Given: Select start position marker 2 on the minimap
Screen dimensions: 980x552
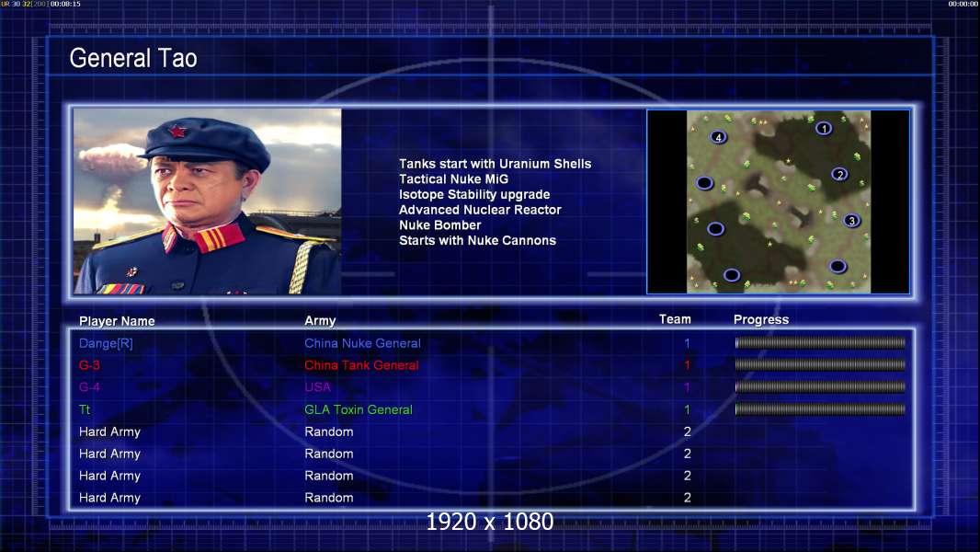Looking at the screenshot, I should pos(840,175).
